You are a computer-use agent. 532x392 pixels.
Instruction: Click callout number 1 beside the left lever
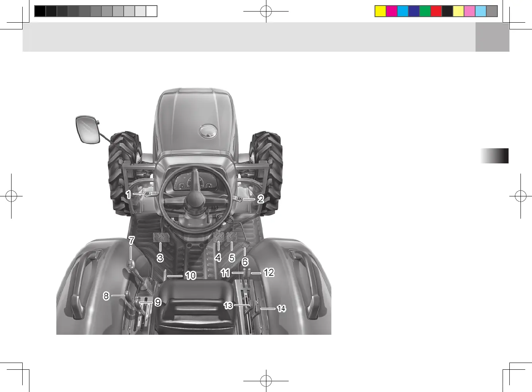[x=128, y=194]
